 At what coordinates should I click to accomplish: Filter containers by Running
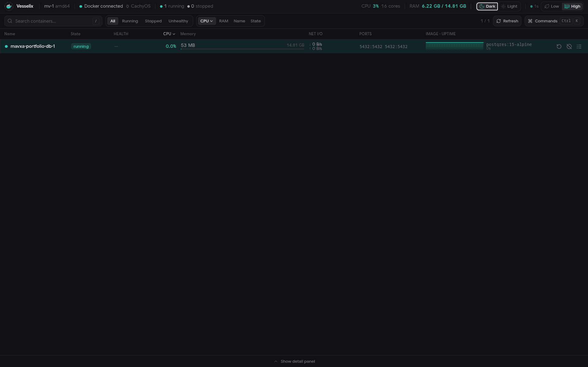[130, 21]
